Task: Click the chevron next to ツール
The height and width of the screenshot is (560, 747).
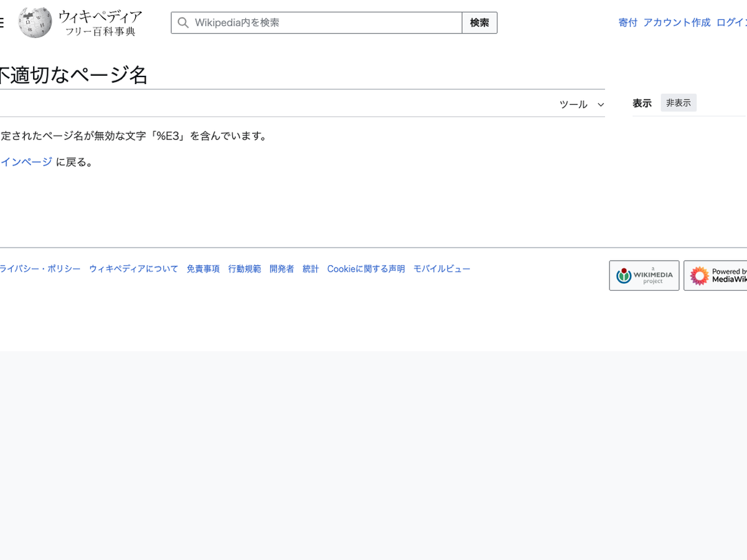Action: click(x=601, y=105)
